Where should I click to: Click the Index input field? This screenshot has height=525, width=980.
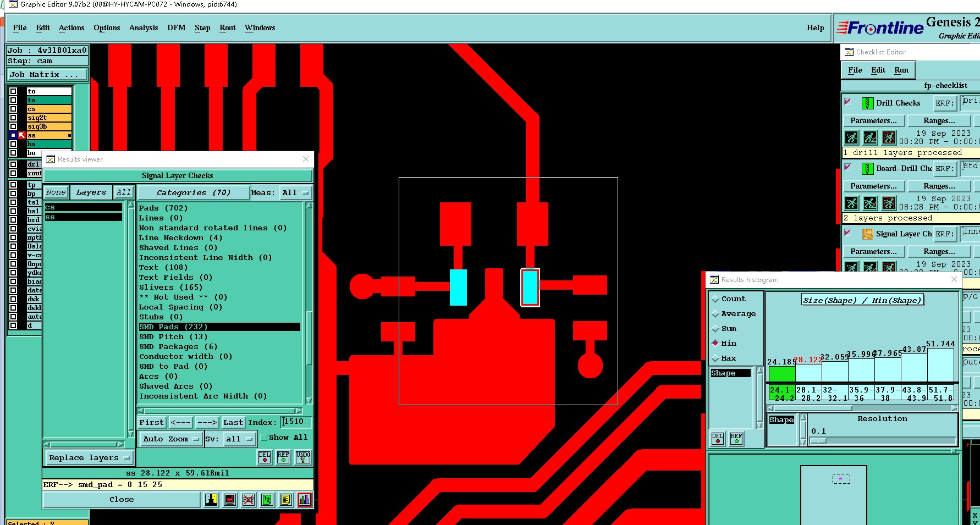[x=296, y=422]
